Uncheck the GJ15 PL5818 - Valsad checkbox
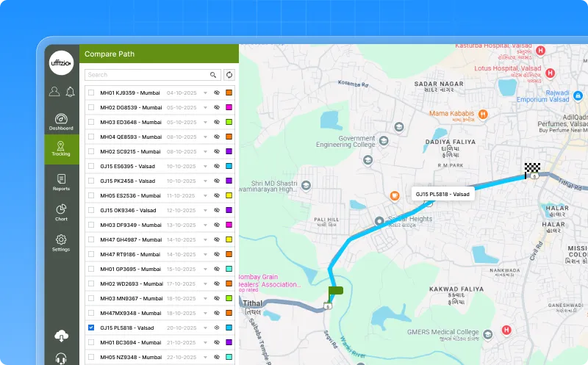Image resolution: width=588 pixels, height=365 pixels. point(91,328)
